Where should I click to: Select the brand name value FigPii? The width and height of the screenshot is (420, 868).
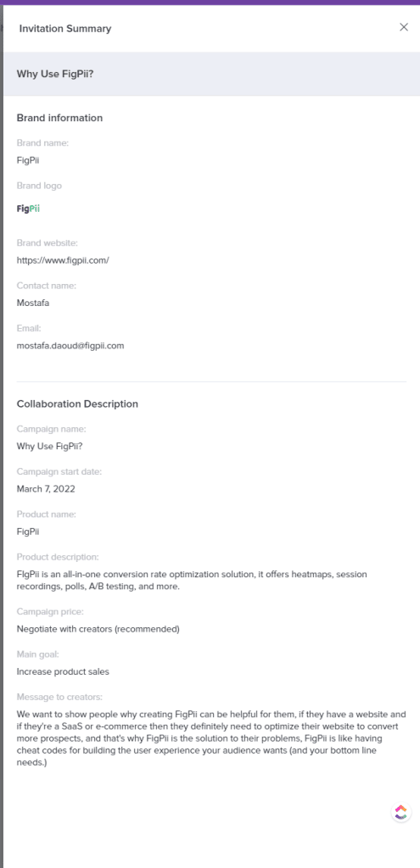click(28, 161)
